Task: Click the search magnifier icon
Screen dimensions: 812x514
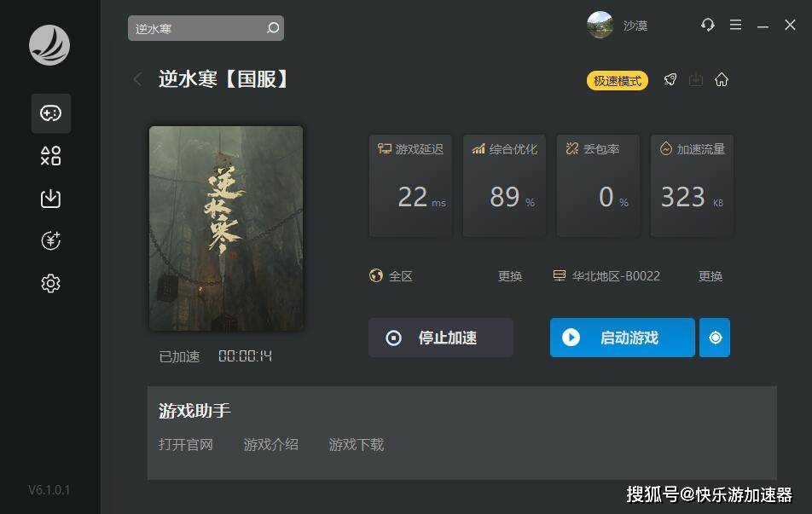Action: coord(273,28)
